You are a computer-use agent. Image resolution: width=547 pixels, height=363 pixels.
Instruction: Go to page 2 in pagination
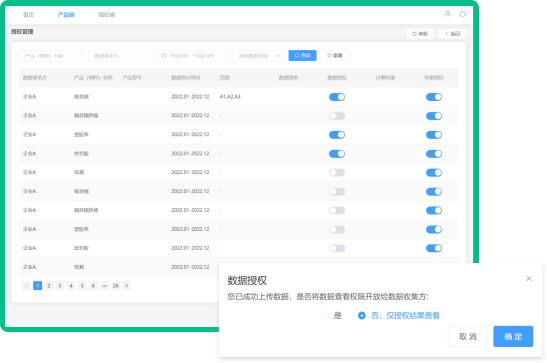(48, 286)
